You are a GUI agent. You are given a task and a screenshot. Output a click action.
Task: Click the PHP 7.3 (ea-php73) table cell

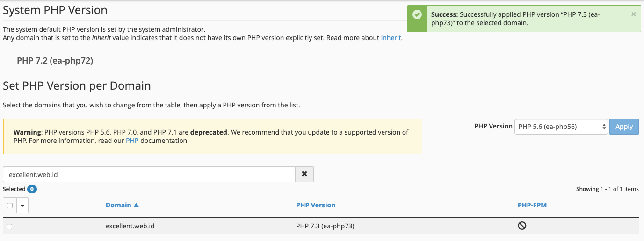coord(325,226)
